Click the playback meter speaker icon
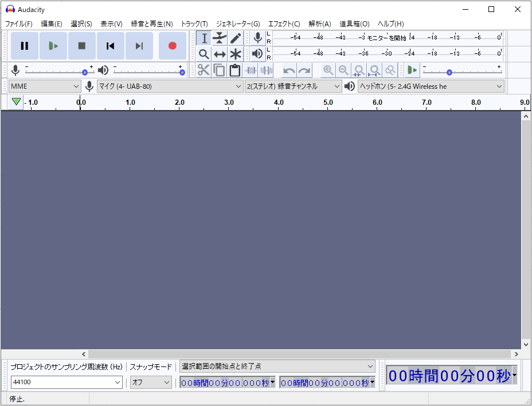Image resolution: width=532 pixels, height=406 pixels. 258,54
